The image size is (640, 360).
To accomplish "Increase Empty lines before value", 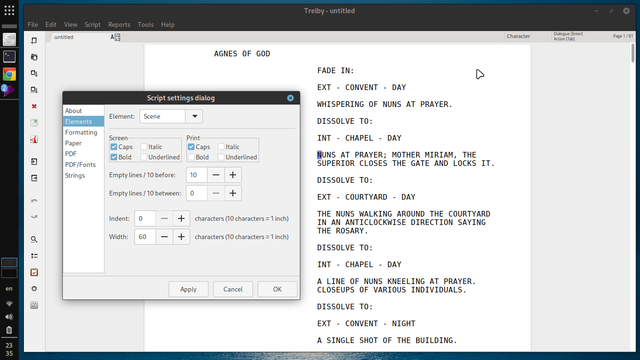I will coord(233,175).
